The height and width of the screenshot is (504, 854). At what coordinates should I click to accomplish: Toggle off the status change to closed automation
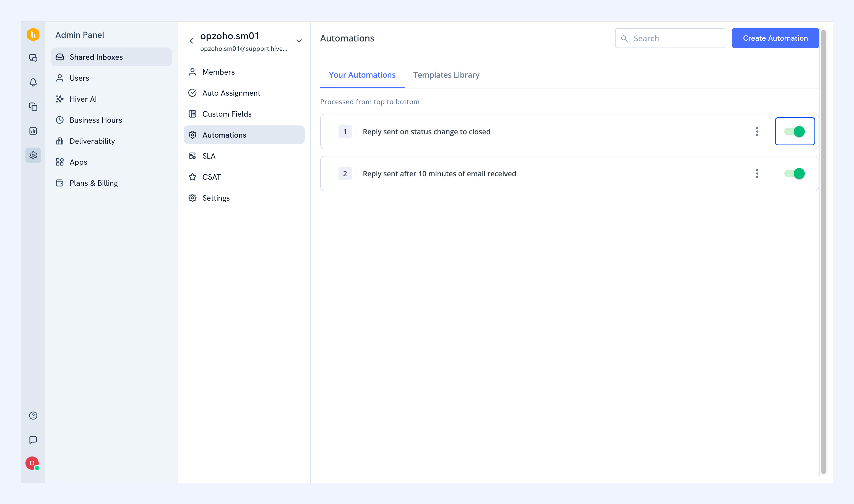click(795, 132)
